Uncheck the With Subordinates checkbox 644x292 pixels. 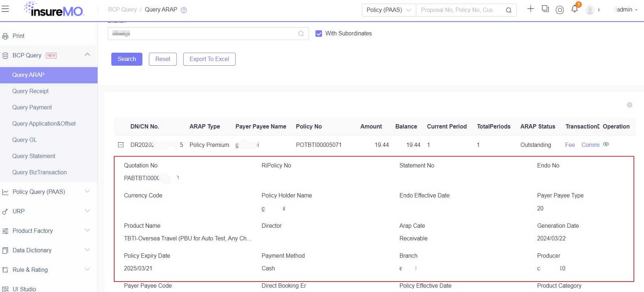pos(319,34)
